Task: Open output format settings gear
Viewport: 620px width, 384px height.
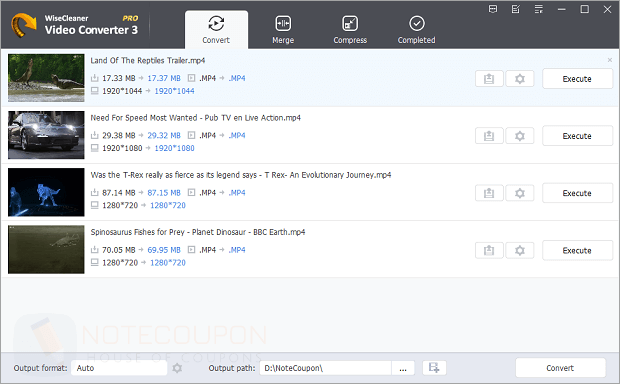Action: point(177,368)
